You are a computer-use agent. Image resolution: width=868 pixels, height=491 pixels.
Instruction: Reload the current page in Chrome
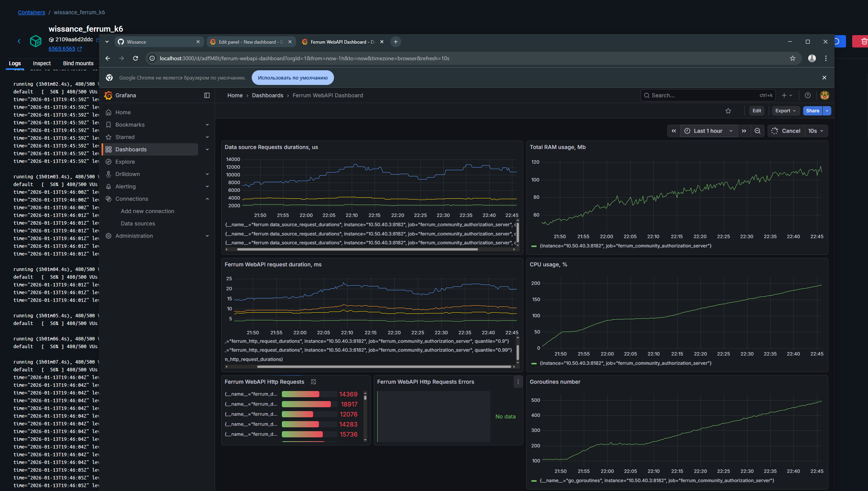[x=136, y=58]
